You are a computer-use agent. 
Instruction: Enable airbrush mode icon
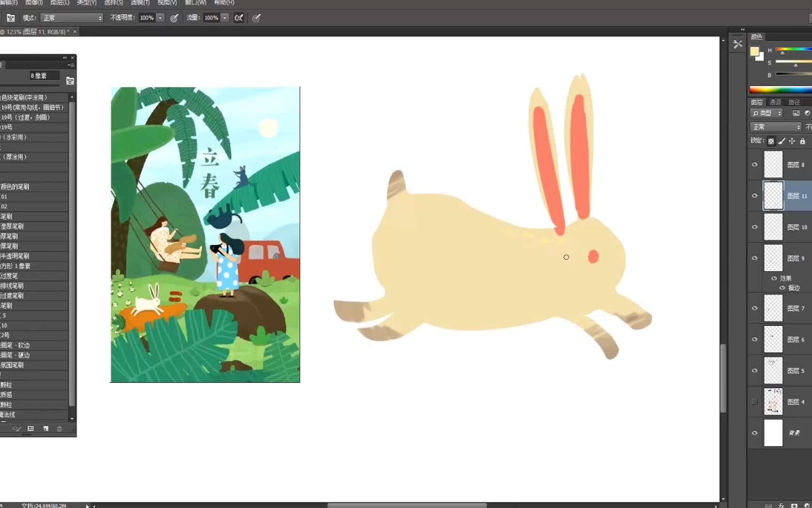(239, 18)
